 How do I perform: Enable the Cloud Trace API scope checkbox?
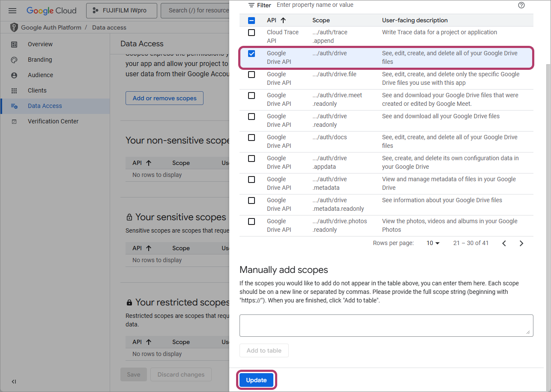(x=252, y=33)
